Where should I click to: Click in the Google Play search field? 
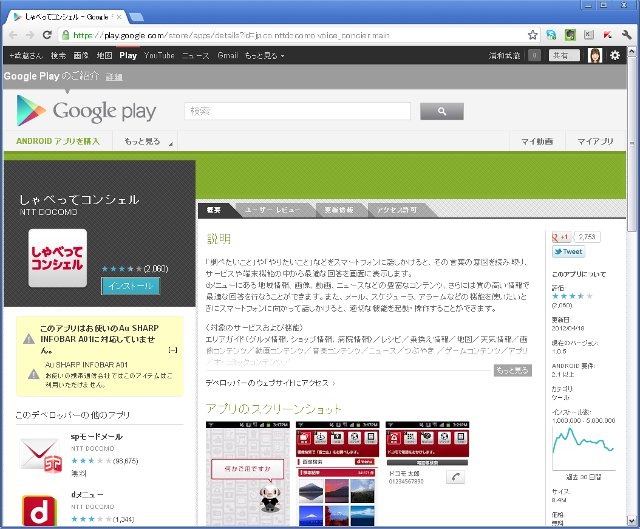click(297, 111)
